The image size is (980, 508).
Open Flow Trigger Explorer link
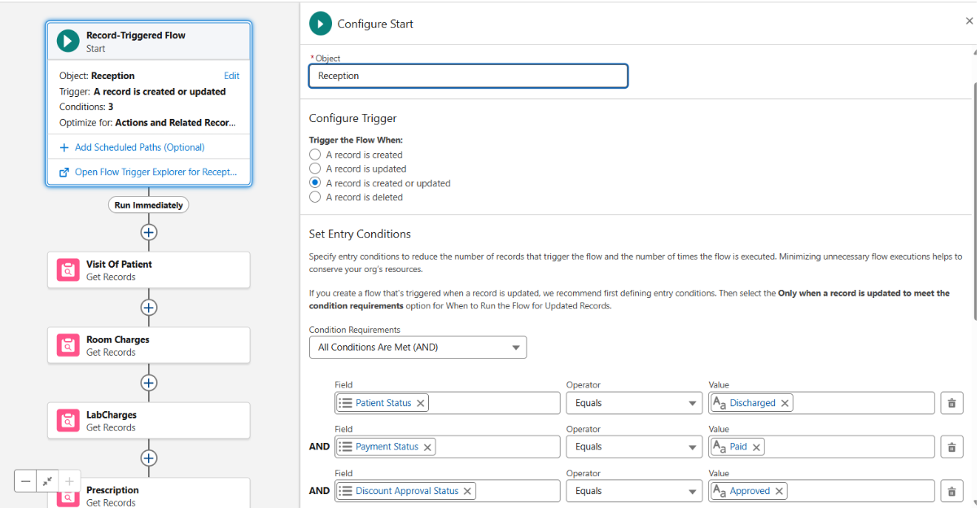click(155, 172)
